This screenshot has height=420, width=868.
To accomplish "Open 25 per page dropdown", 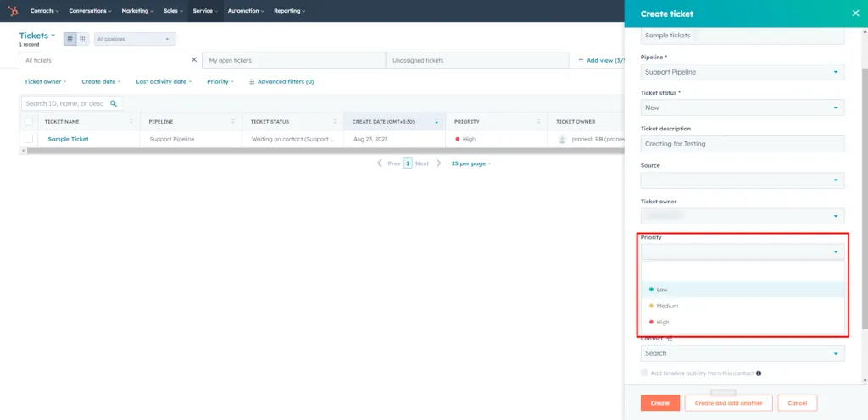I will pos(471,163).
